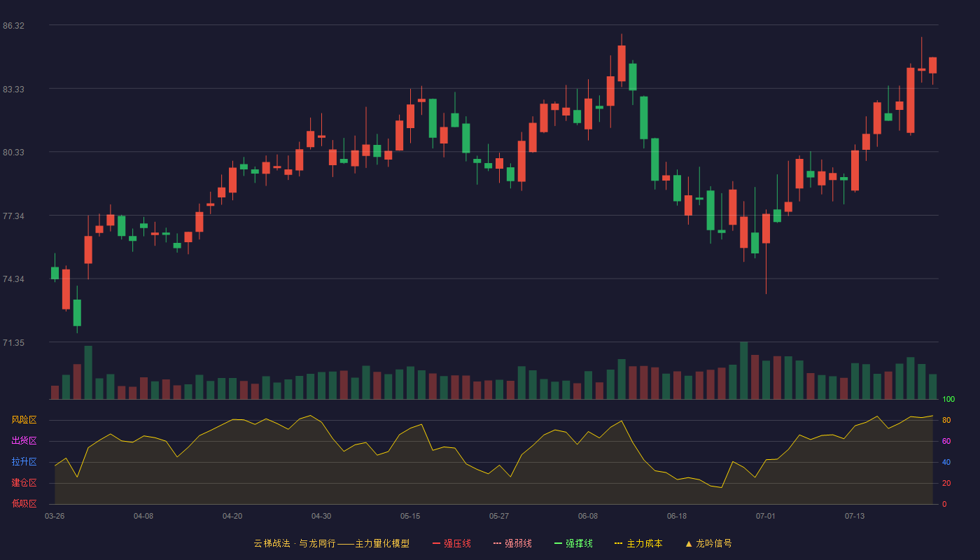This screenshot has height=560, width=980.
Task: Click the yellow dashed 主力成本 legend marker
Action: [618, 543]
